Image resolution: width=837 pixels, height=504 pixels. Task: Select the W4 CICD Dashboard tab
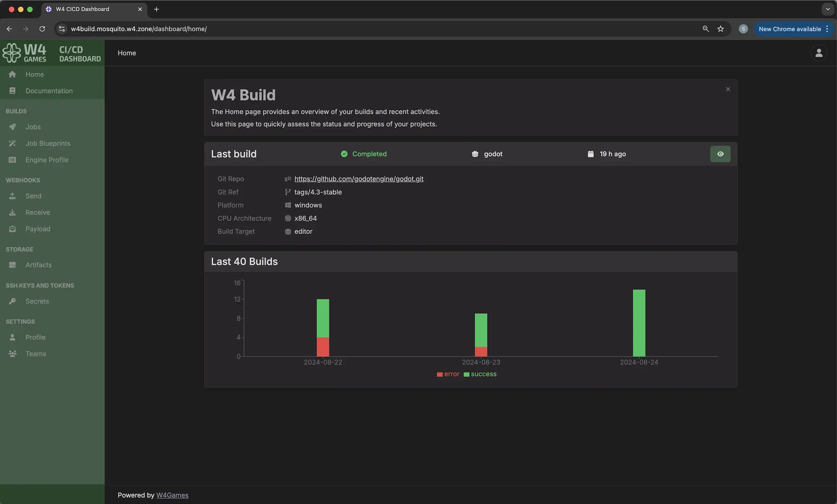tap(94, 9)
